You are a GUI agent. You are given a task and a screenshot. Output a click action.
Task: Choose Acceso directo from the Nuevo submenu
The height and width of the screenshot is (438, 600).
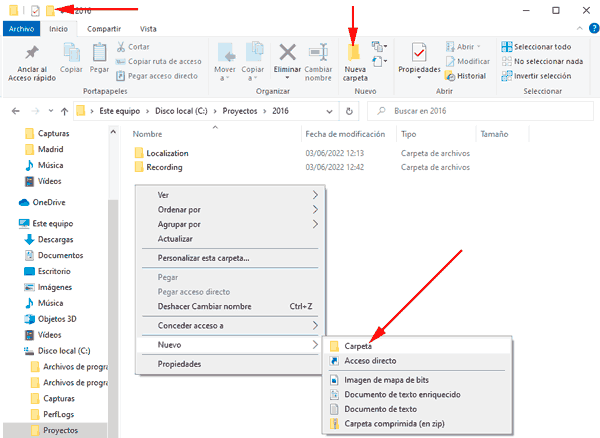(x=417, y=361)
